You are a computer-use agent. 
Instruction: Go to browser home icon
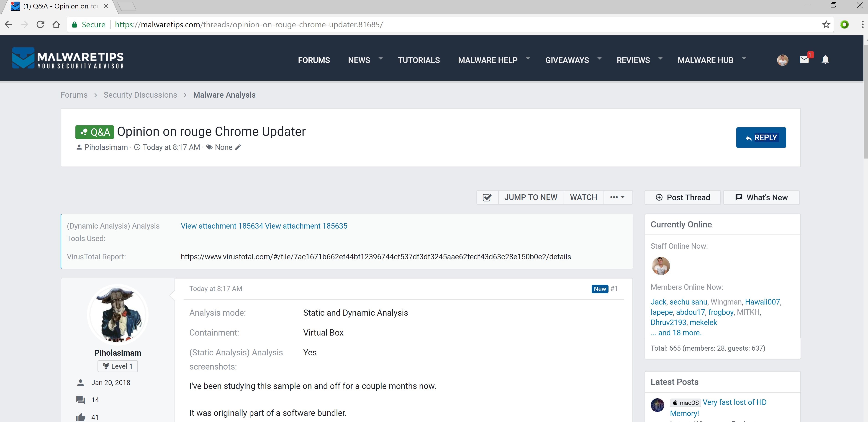56,25
